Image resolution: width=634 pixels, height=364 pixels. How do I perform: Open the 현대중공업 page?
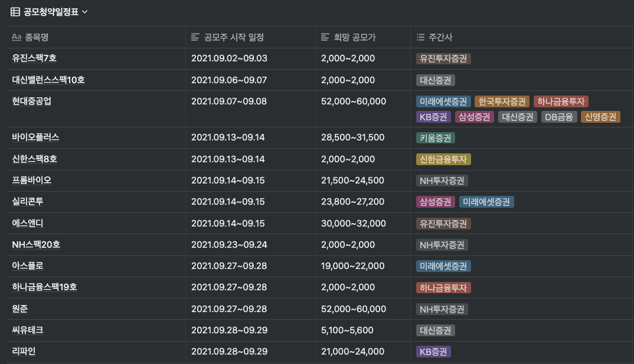tap(31, 101)
